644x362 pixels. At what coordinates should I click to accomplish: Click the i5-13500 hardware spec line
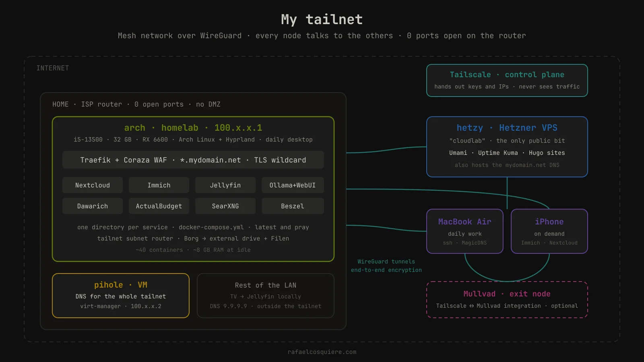[x=193, y=140]
